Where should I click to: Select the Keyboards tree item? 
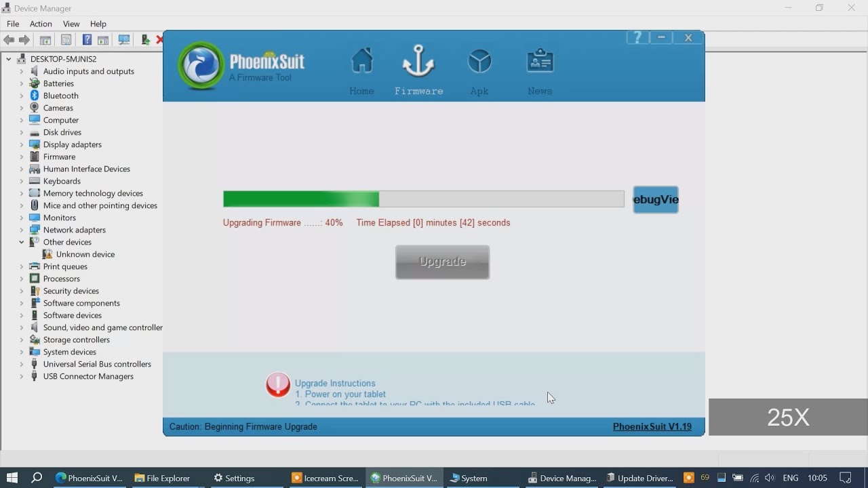[62, 181]
